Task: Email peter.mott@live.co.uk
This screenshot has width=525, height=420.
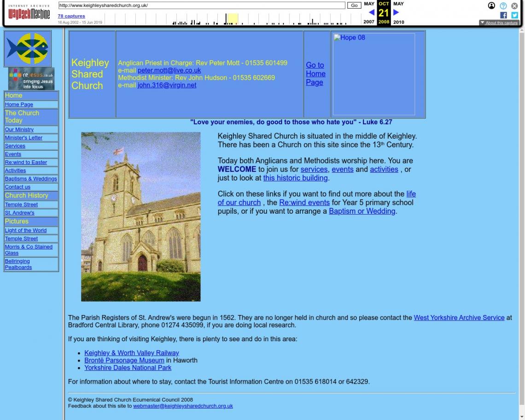Action: tap(169, 70)
